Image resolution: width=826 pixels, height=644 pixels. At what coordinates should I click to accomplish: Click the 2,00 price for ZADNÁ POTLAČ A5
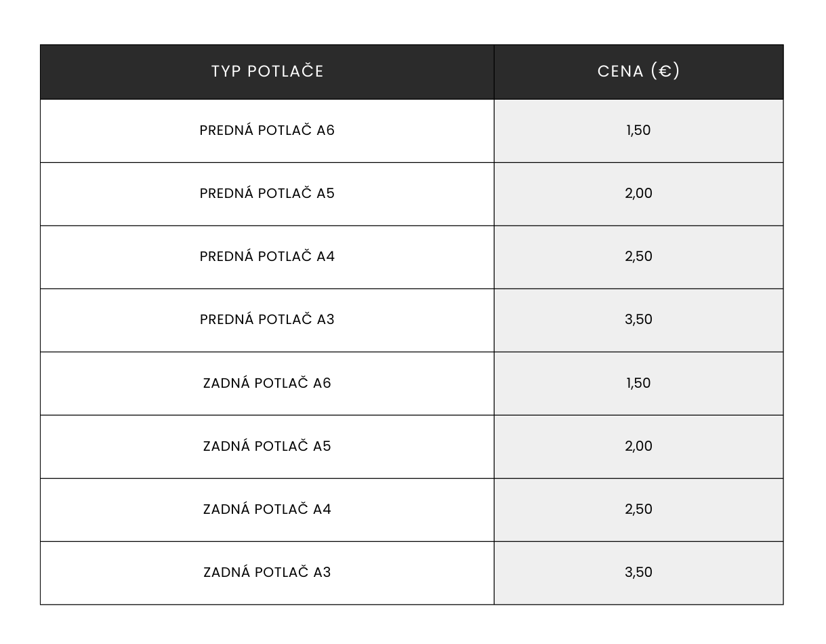click(x=638, y=447)
